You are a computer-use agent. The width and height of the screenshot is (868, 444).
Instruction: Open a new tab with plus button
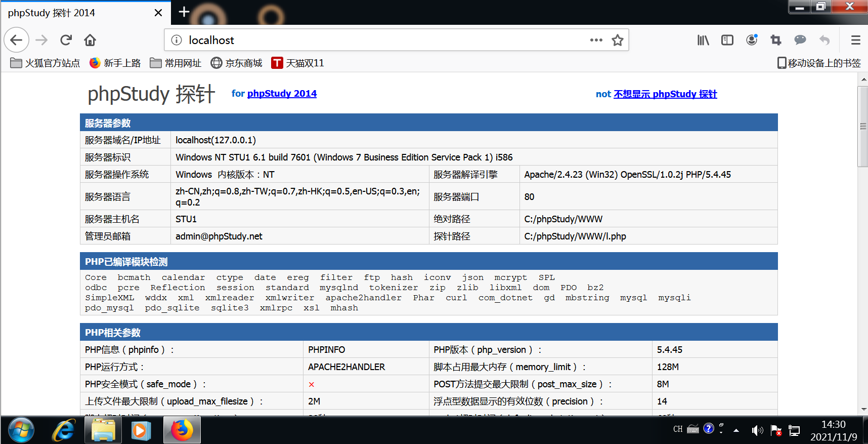(x=184, y=12)
